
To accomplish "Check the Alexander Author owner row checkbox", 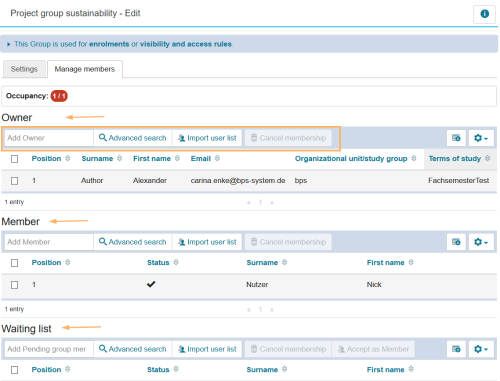I will [14, 181].
